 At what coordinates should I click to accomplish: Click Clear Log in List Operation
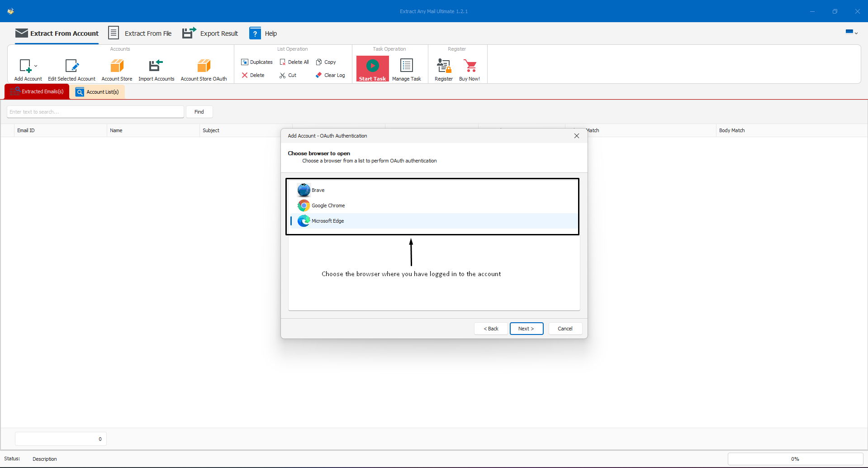(x=330, y=75)
